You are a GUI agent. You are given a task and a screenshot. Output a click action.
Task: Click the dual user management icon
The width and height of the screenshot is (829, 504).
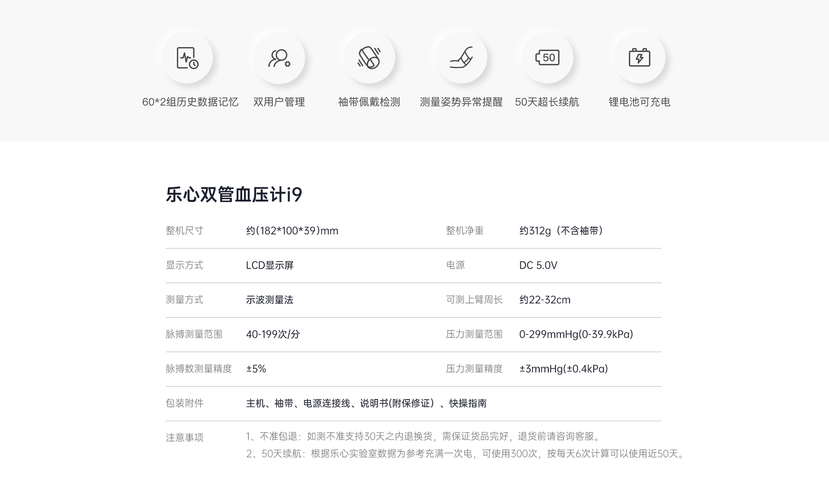pos(279,58)
